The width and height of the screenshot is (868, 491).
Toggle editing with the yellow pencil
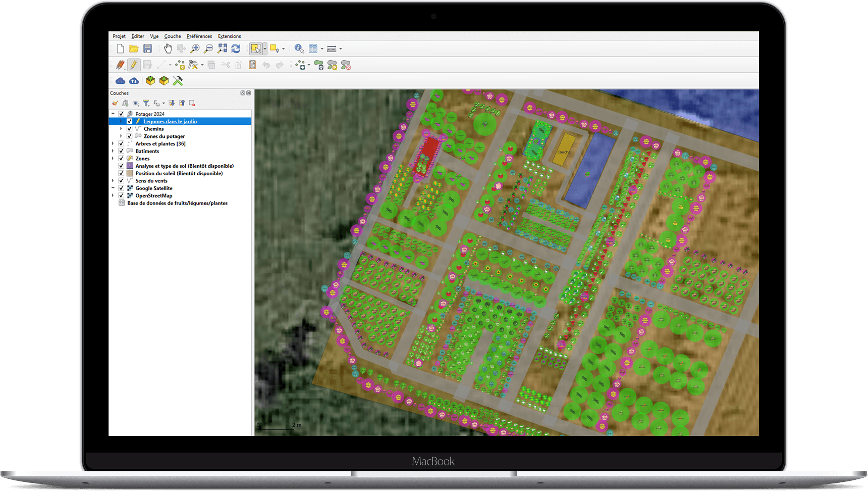[134, 65]
